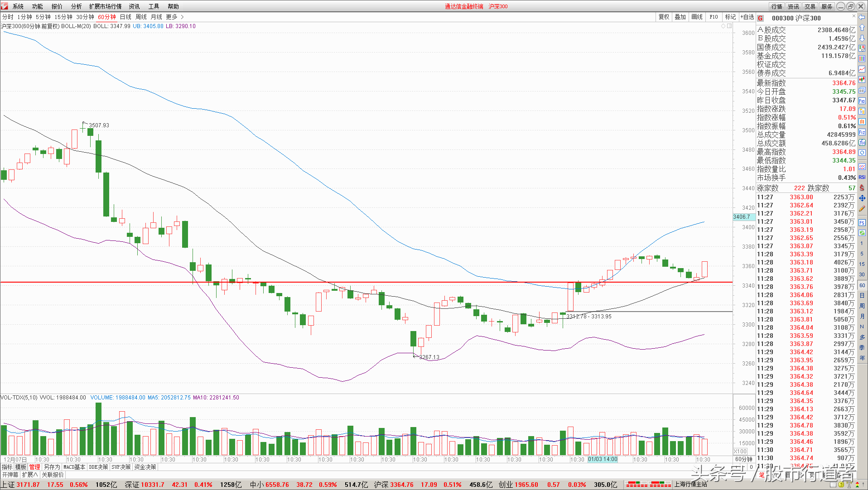This screenshot has height=490, width=868.
Task: Click the green refresh sidebar icon
Action: point(862,233)
